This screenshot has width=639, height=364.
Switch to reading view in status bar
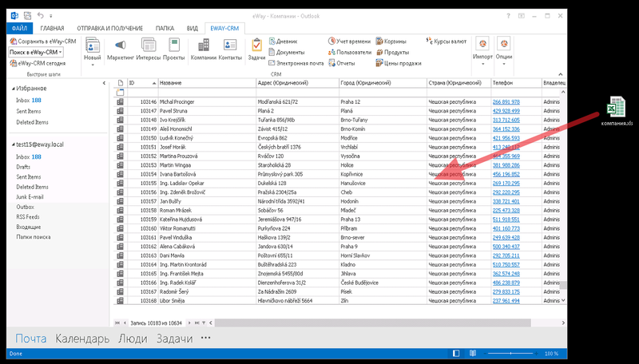473,353
